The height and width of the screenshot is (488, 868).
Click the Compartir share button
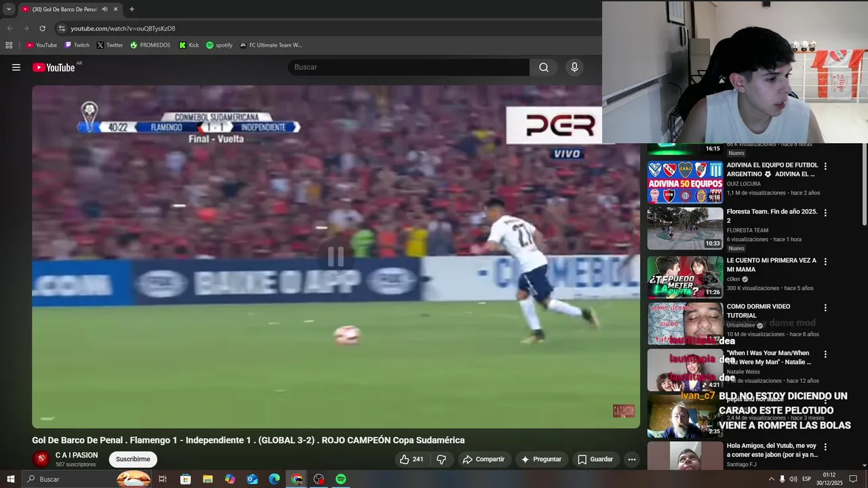pyautogui.click(x=484, y=460)
